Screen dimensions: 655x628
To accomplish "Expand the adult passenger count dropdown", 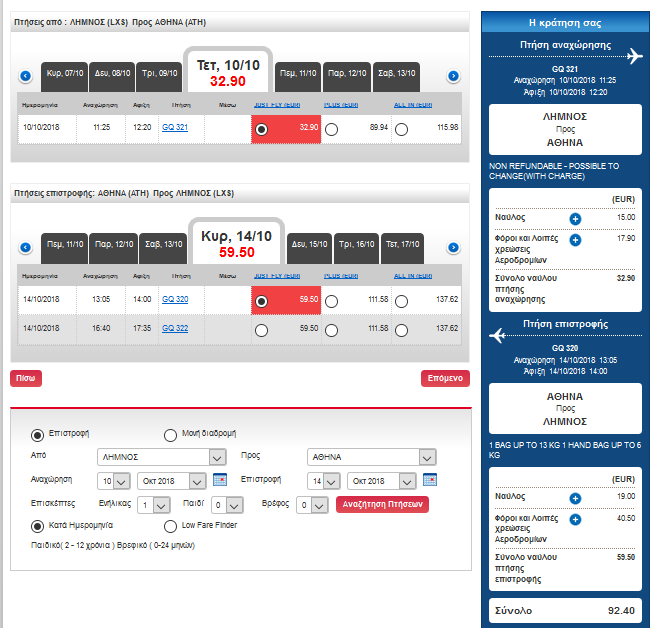I will [153, 505].
